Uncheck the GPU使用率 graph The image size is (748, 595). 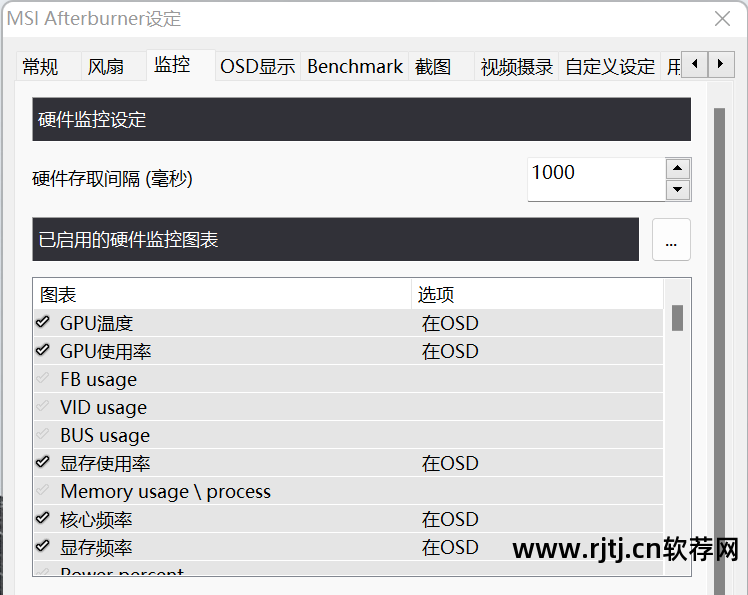(43, 351)
